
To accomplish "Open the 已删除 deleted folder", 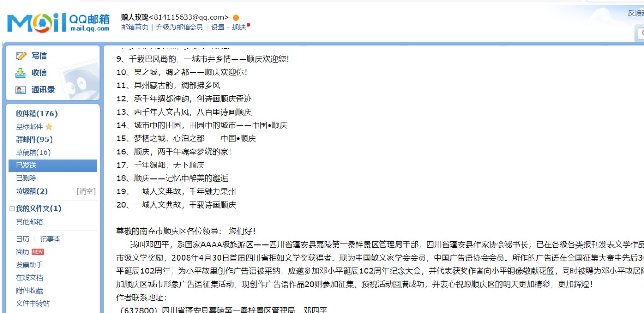I will click(x=26, y=178).
